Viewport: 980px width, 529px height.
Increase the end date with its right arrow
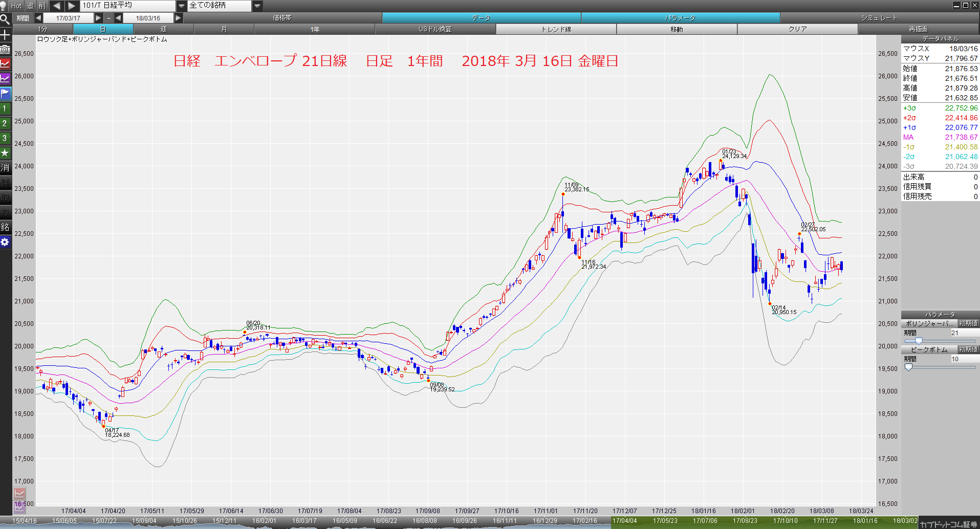tap(178, 18)
